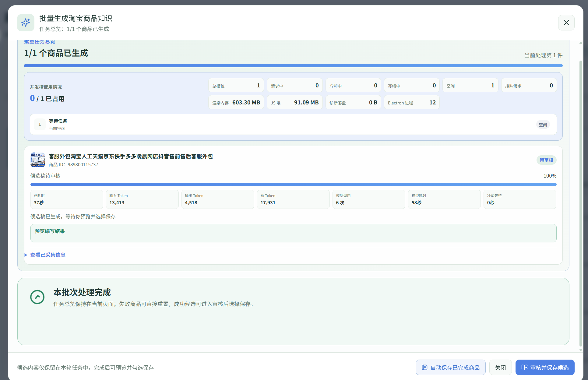Click 冷却等待 0秒 stat
588x380 pixels.
pos(520,199)
